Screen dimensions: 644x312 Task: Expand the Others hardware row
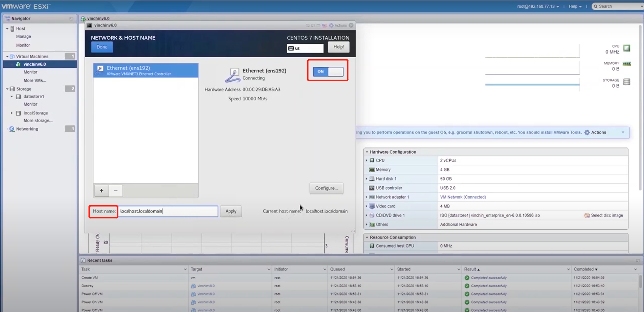[x=367, y=225]
